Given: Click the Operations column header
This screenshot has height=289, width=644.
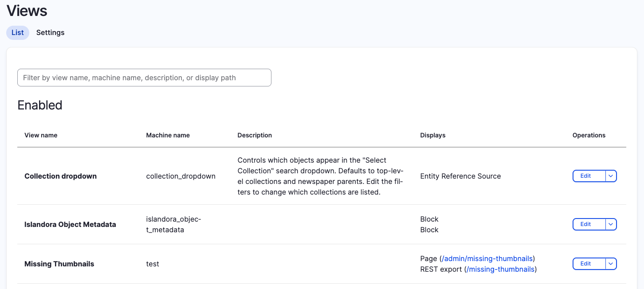Looking at the screenshot, I should click(589, 135).
